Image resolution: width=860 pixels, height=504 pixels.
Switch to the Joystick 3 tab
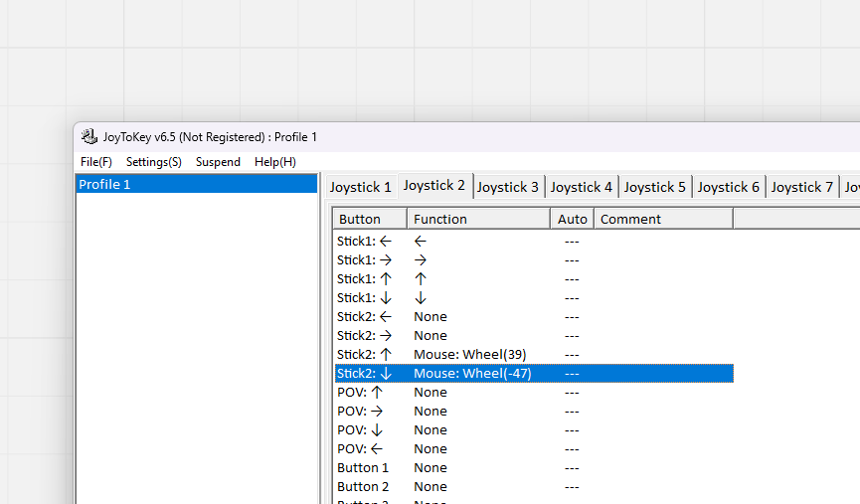click(507, 187)
